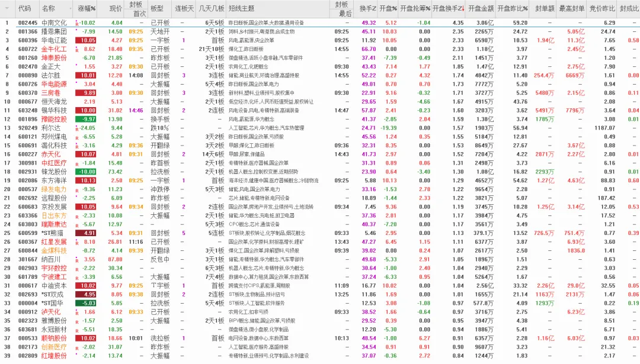Select stock 纳百川
This screenshot has width=640, height=364.
(50, 259)
